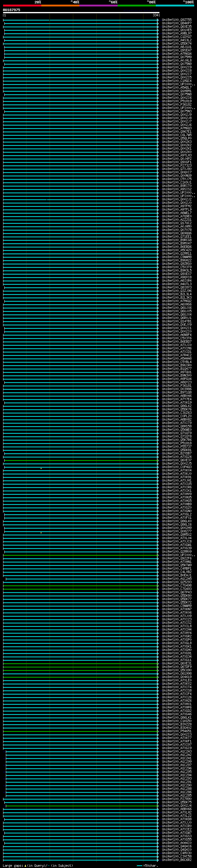
Task: Click the arrowhead ending the UniRef100_Q84KP7 bar
Action: pos(158,24)
